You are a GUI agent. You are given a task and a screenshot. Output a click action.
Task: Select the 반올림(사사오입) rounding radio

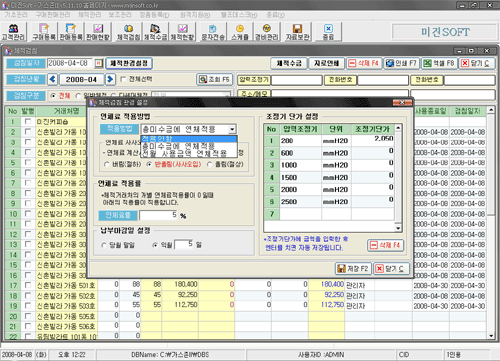(149, 164)
